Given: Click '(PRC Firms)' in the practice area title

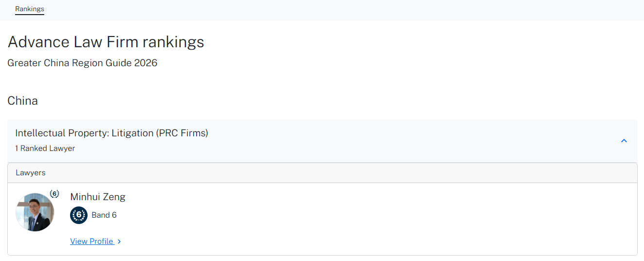Looking at the screenshot, I should (x=182, y=133).
